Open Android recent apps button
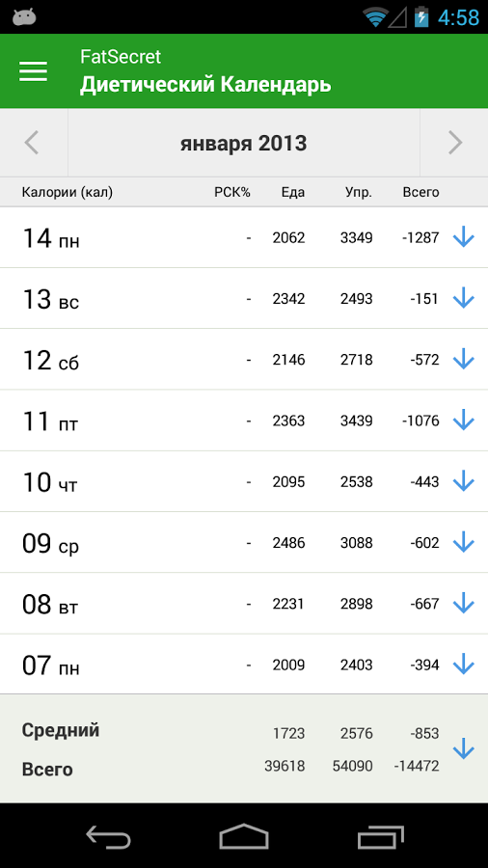The height and width of the screenshot is (868, 488). click(x=380, y=836)
